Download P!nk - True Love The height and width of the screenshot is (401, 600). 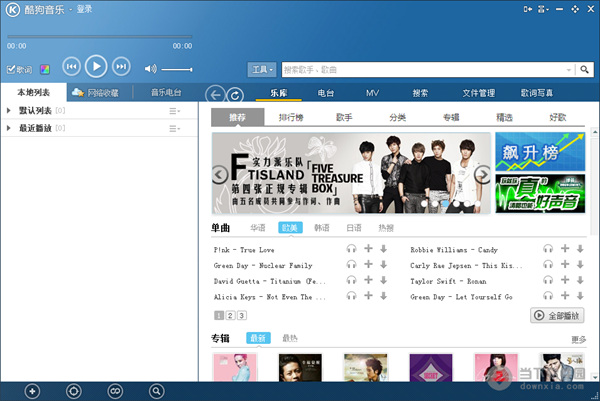pos(383,249)
